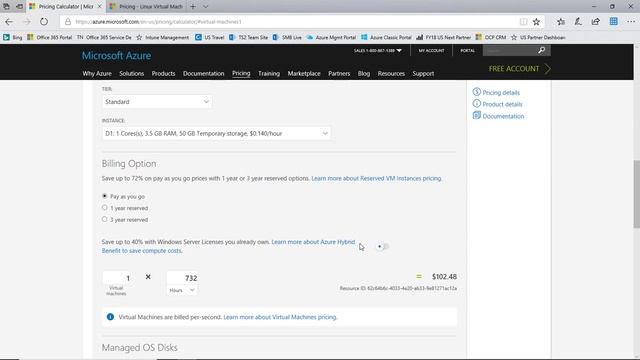This screenshot has height=360, width=640.
Task: Open browser settings and more menu
Action: tap(631, 22)
